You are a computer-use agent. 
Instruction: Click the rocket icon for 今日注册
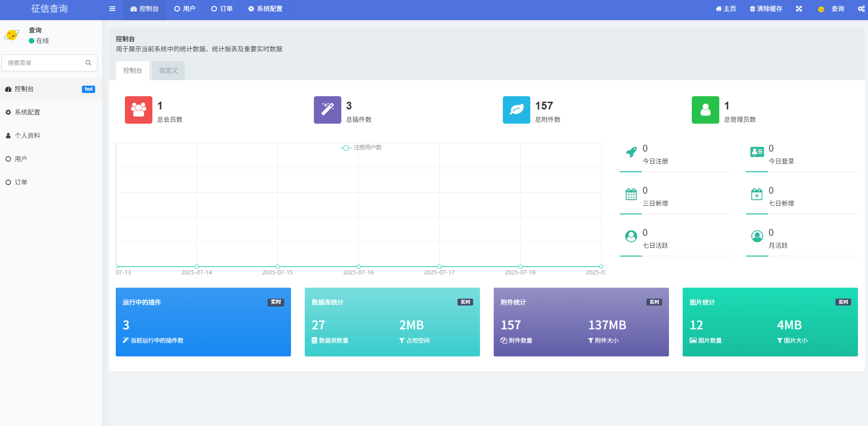tap(631, 152)
